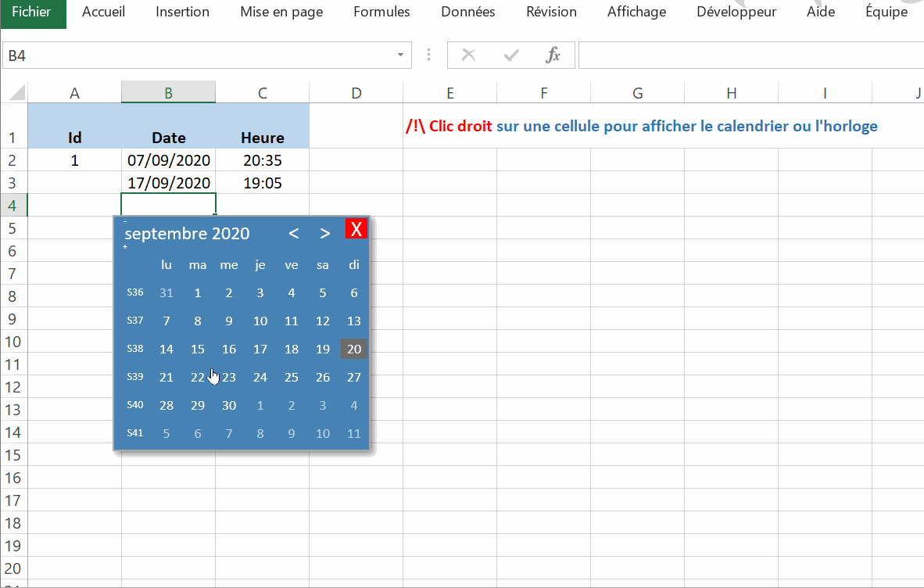Viewport: 924px width, 588px height.
Task: Click the cell containing 20:35
Action: coord(262,160)
